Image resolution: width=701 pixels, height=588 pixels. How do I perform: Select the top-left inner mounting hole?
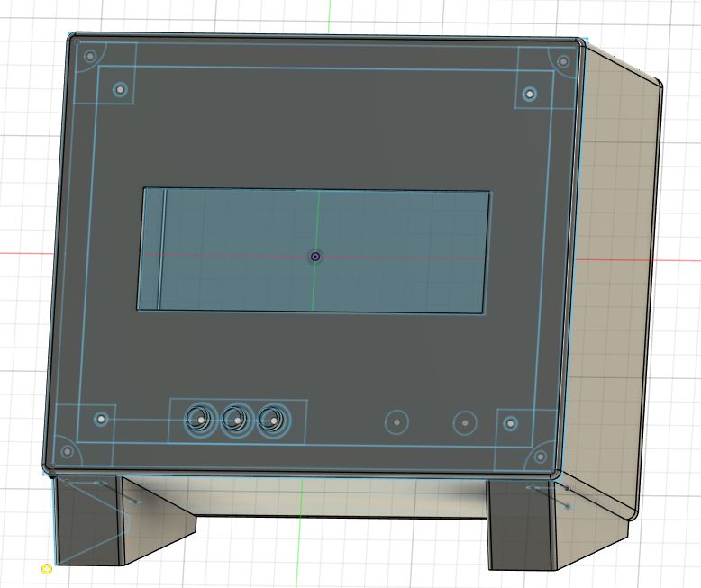pos(120,89)
